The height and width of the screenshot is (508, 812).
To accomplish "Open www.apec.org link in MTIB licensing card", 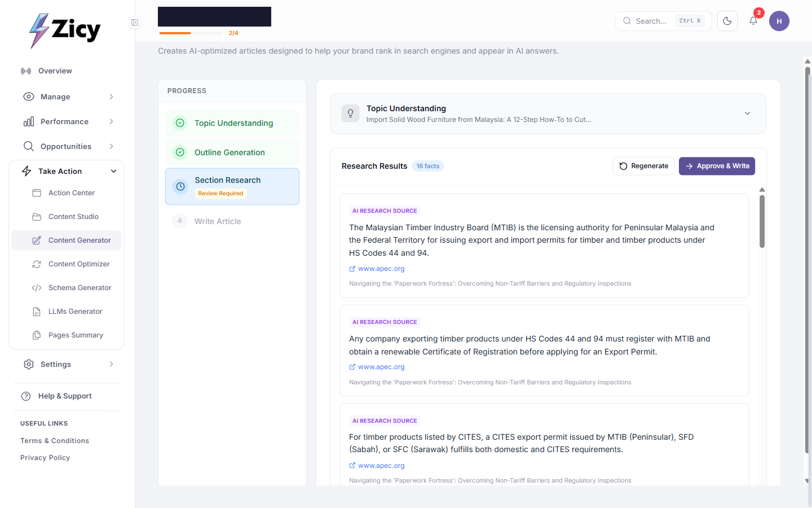I will coord(381,269).
